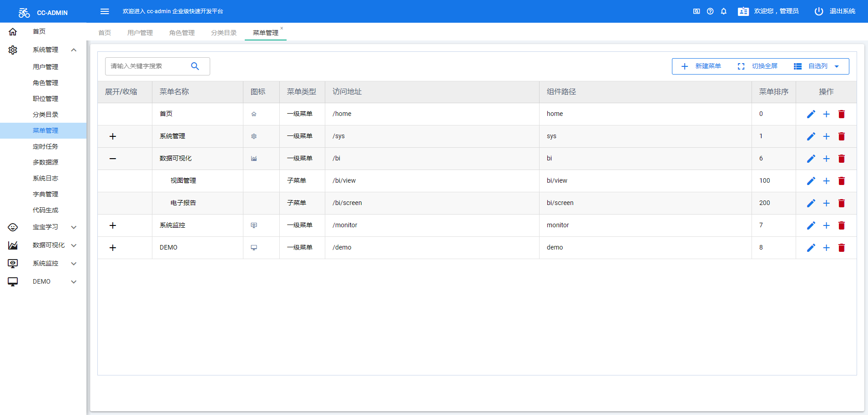Add submenu under 电子报告 row

(x=827, y=203)
